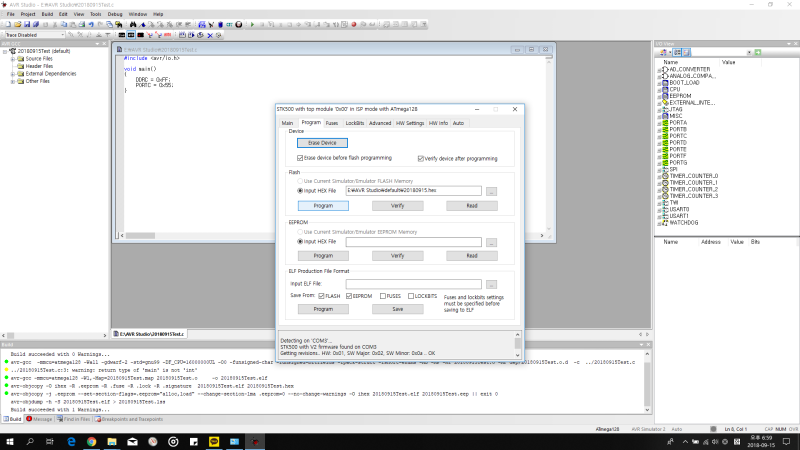Click the Find binoculars icon
This screenshot has width=800, height=450.
tap(133, 24)
